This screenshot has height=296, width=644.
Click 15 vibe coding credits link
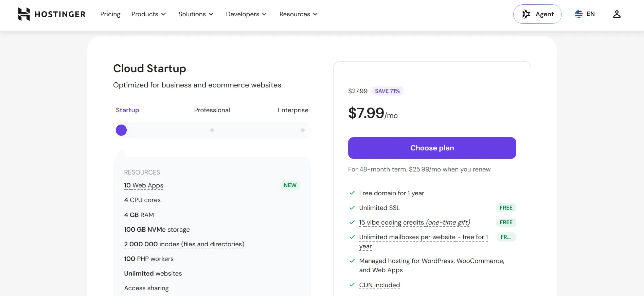tap(415, 223)
